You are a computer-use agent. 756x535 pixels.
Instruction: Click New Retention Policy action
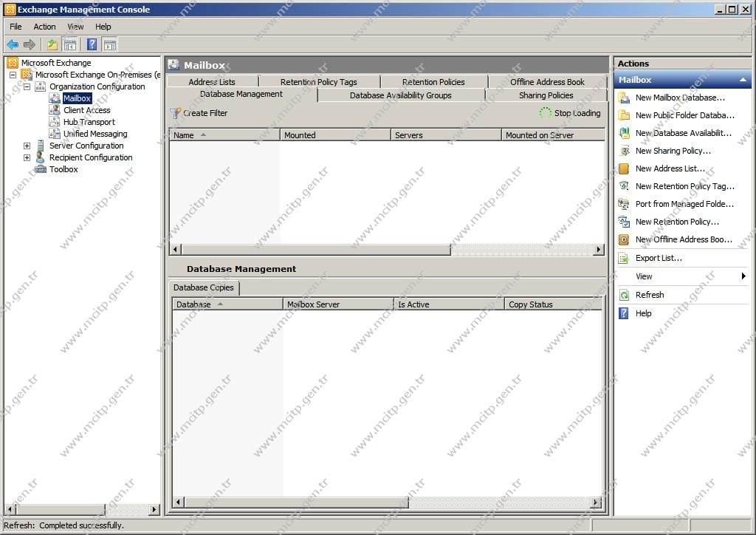coord(677,222)
